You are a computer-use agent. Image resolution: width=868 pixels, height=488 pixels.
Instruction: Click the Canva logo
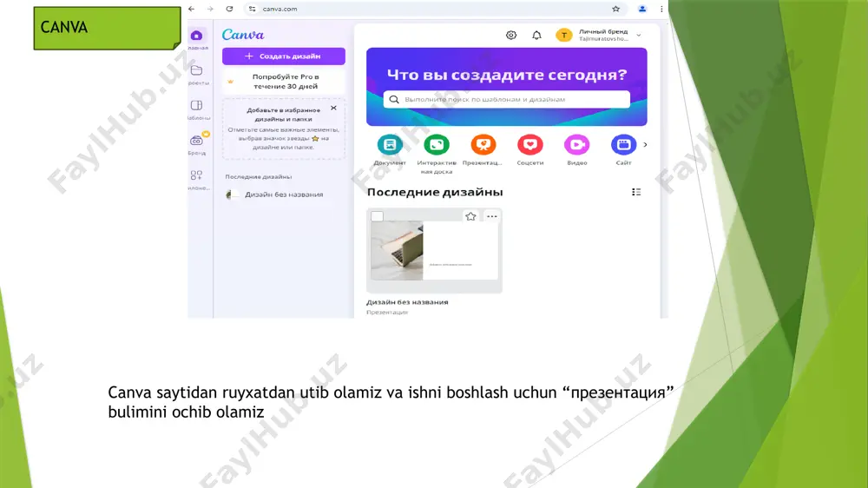243,35
